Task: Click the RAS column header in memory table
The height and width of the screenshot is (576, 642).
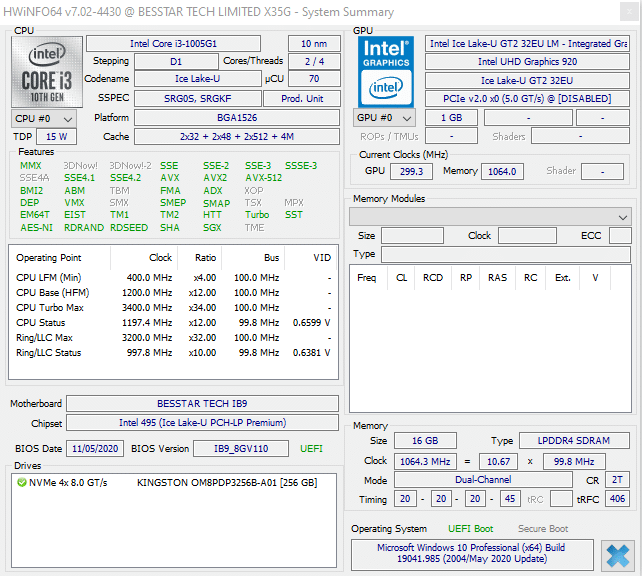Action: click(497, 278)
